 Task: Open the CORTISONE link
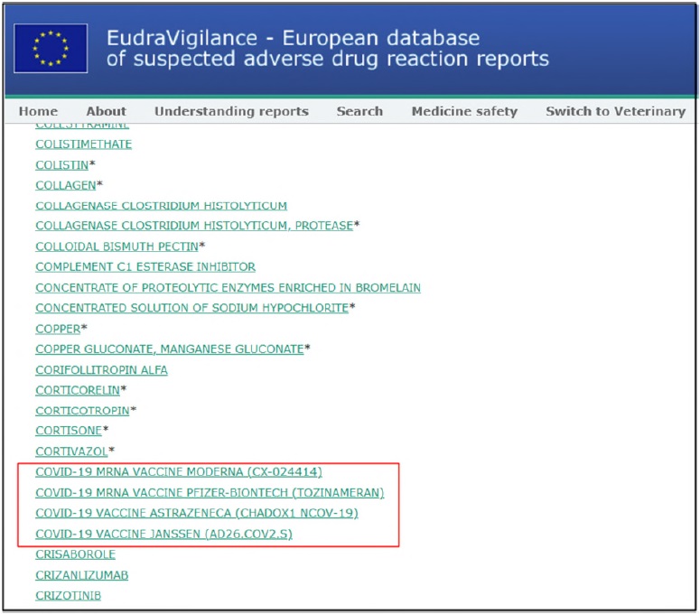[x=69, y=431]
